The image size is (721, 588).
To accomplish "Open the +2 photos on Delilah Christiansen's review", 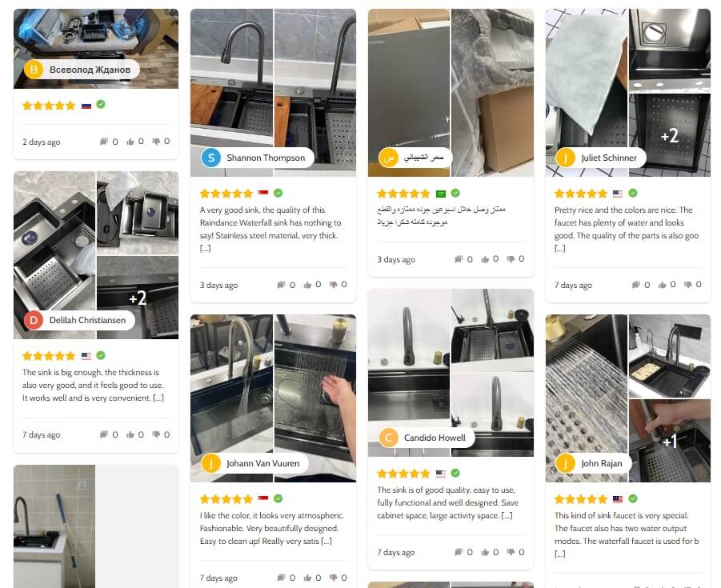I will (138, 298).
